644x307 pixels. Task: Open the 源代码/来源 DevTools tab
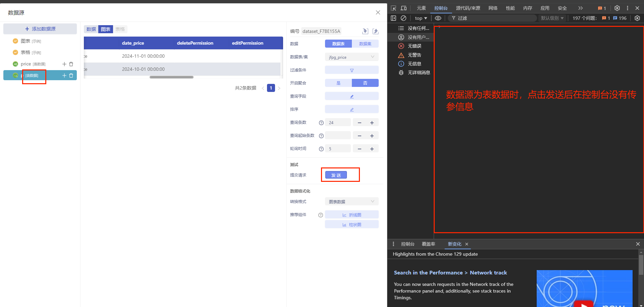468,8
